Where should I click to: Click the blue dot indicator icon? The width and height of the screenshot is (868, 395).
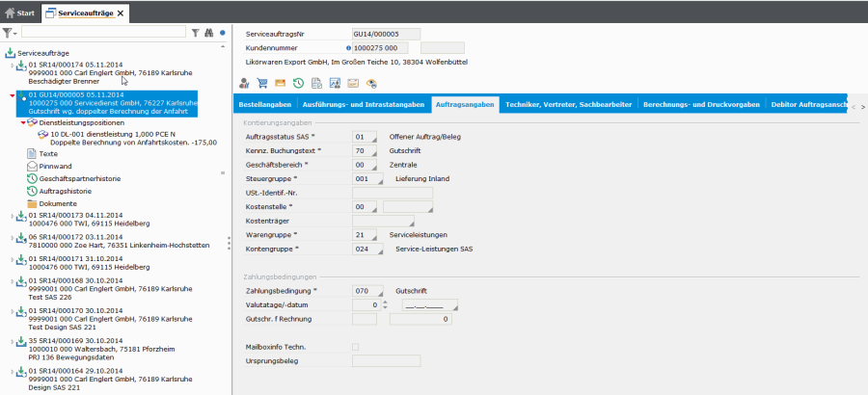[x=223, y=33]
